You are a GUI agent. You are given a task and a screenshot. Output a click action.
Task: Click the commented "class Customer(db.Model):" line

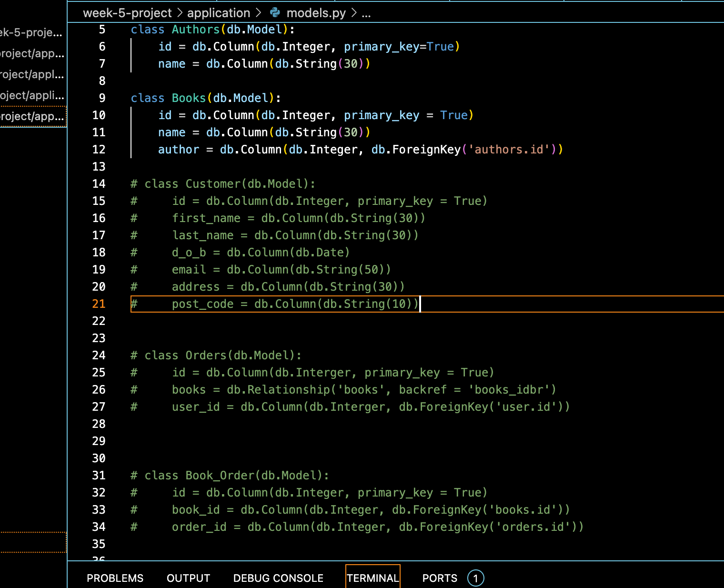(x=223, y=184)
